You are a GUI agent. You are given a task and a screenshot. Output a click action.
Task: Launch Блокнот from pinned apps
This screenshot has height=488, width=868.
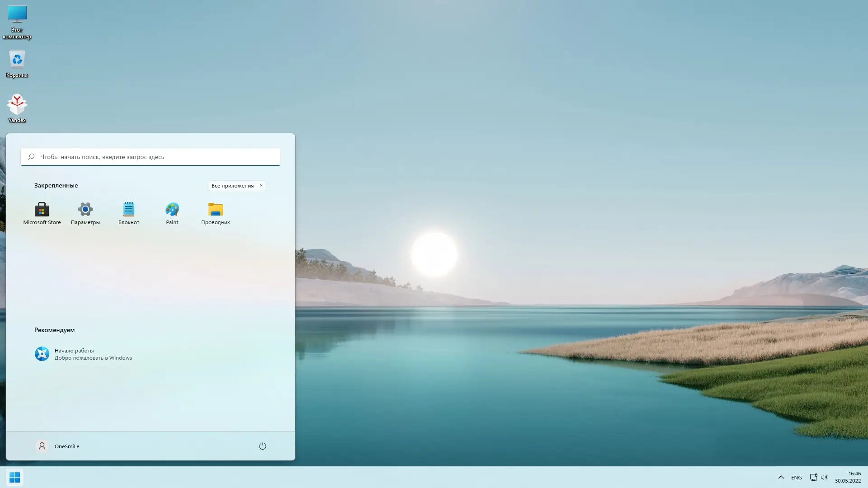(x=128, y=212)
